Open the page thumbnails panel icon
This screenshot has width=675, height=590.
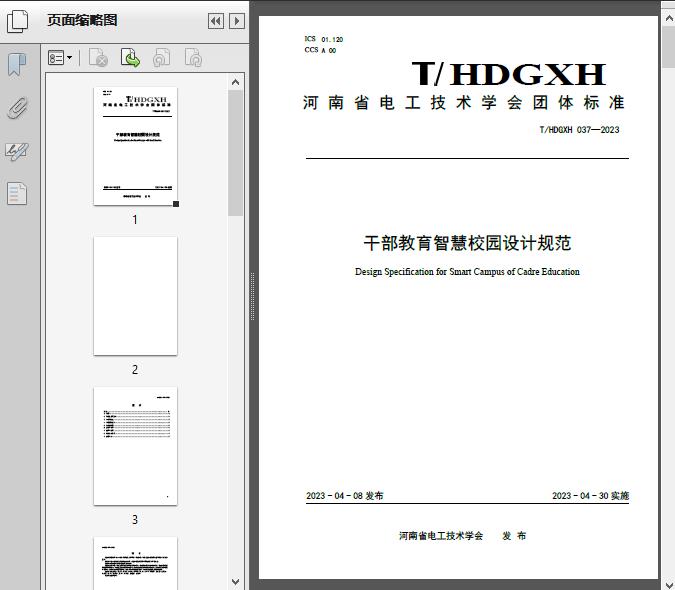pos(17,21)
